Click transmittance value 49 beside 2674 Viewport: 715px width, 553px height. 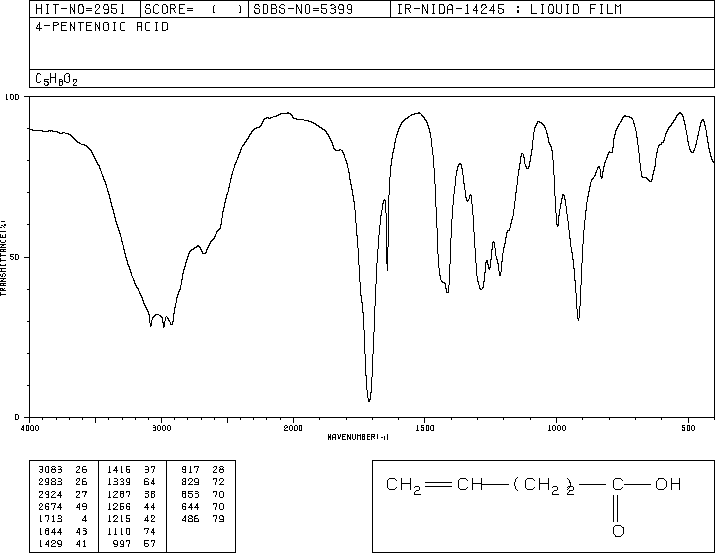click(x=82, y=506)
